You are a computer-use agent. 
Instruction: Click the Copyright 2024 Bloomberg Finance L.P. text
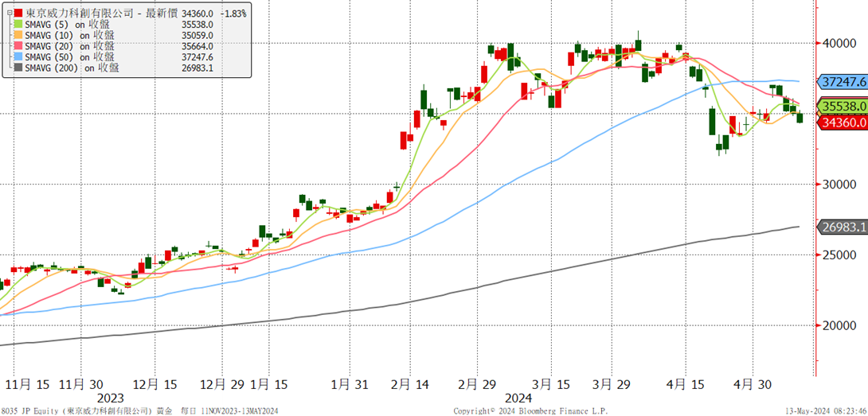pos(530,411)
